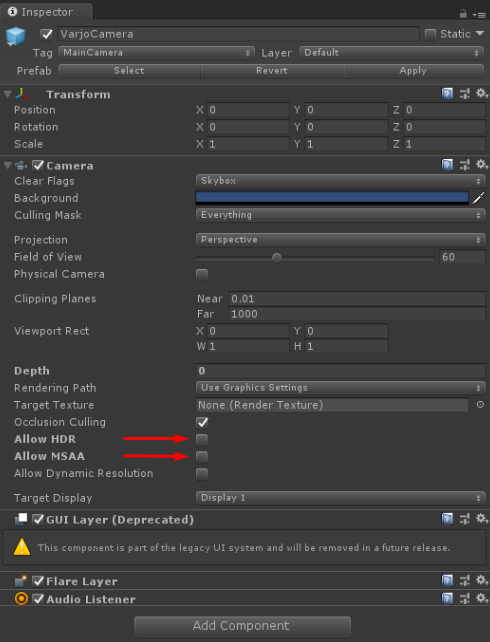This screenshot has width=490, height=642.
Task: Open Target Texture object picker circle
Action: click(480, 405)
